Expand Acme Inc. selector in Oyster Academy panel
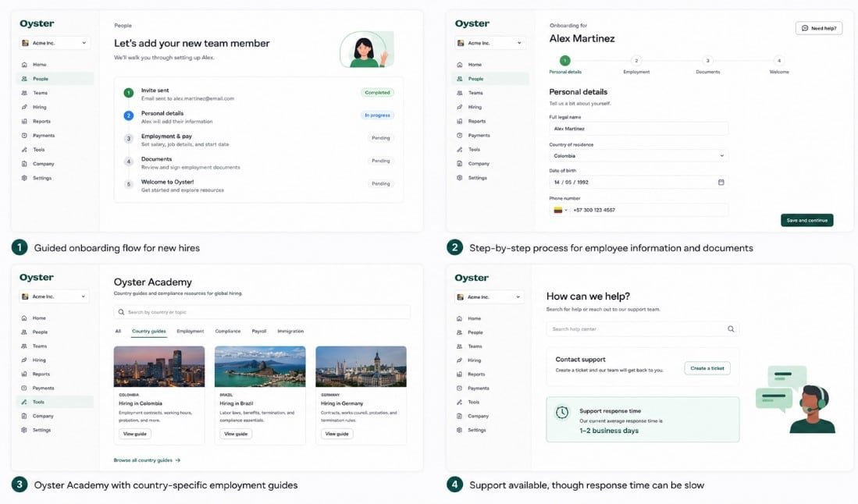The width and height of the screenshot is (858, 504). pos(54,296)
